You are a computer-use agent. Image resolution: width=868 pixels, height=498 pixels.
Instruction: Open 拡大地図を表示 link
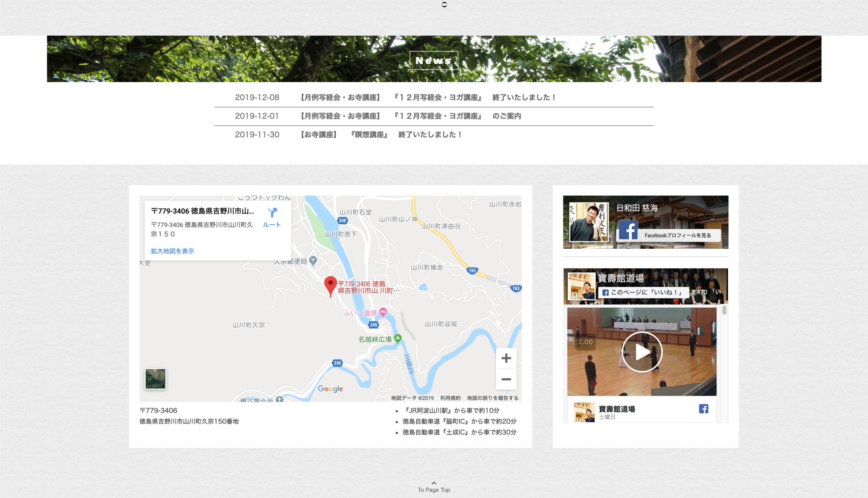tap(173, 251)
